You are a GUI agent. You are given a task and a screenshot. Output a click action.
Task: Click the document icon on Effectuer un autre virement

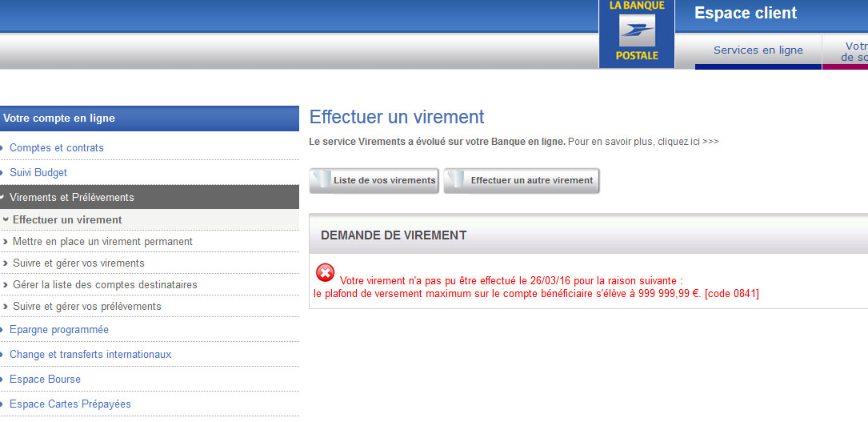pyautogui.click(x=456, y=180)
